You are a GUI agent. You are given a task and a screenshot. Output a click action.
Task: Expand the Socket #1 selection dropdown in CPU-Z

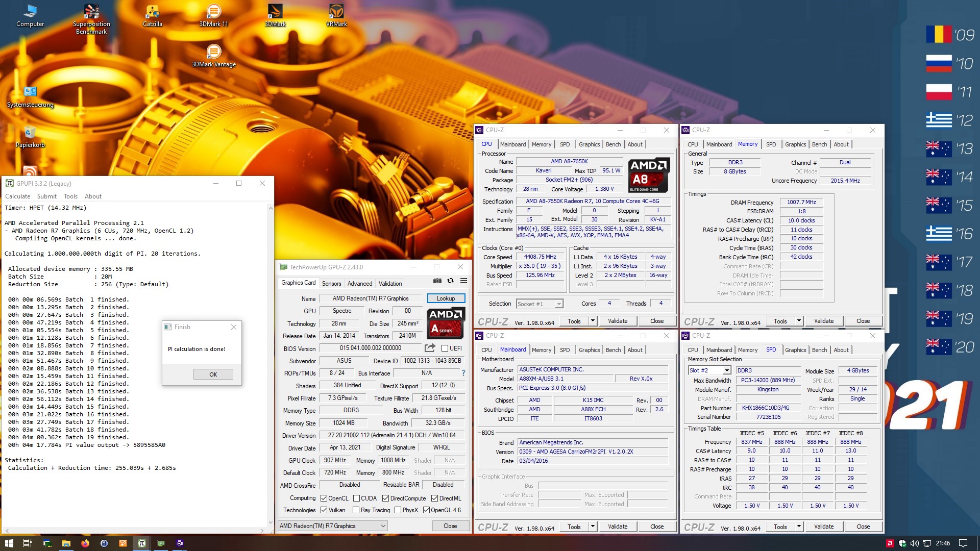(x=559, y=304)
